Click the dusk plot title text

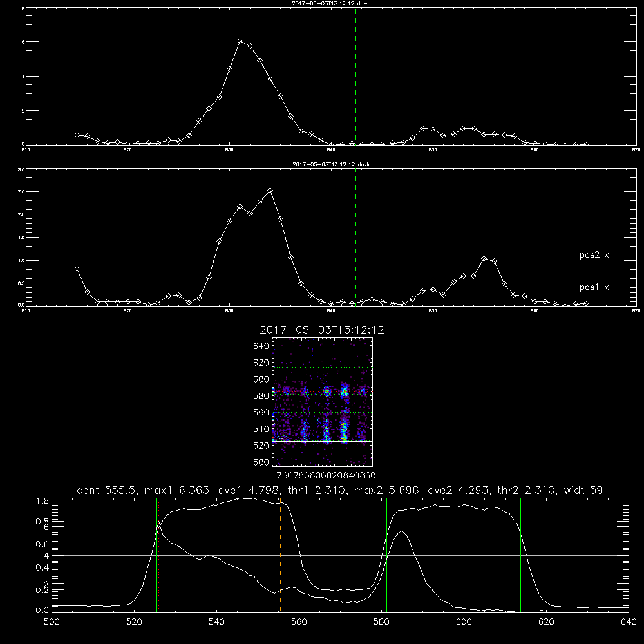point(331,164)
